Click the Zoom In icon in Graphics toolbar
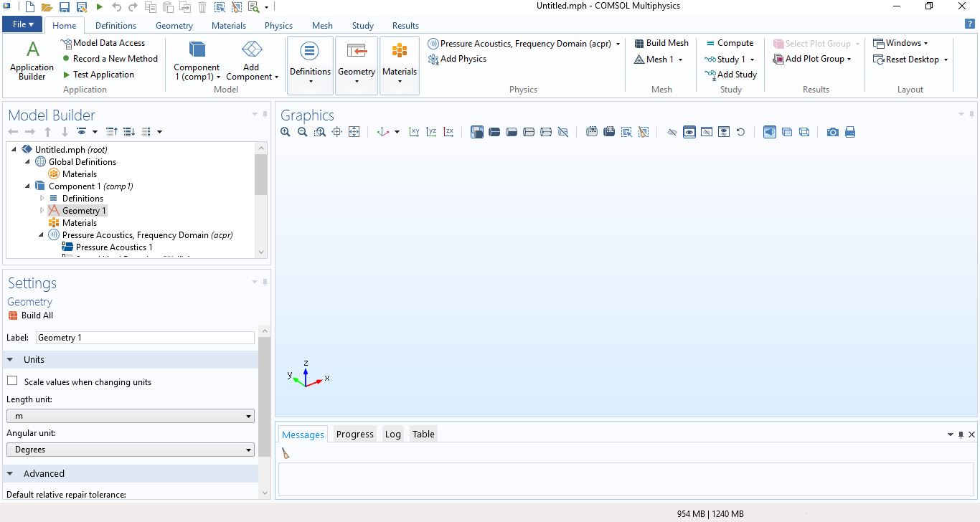 click(x=286, y=132)
